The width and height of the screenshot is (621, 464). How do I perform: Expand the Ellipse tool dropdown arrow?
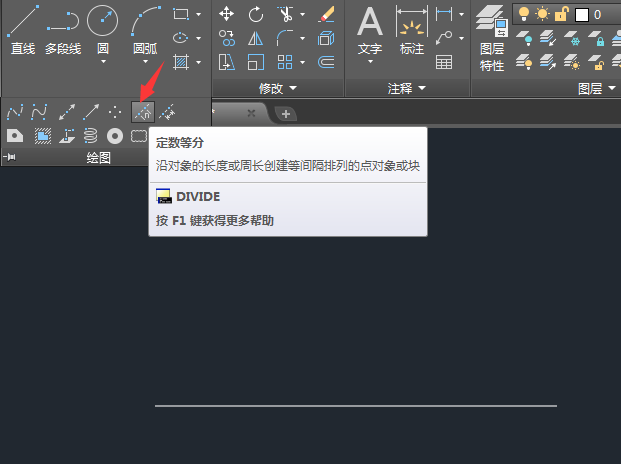point(198,38)
